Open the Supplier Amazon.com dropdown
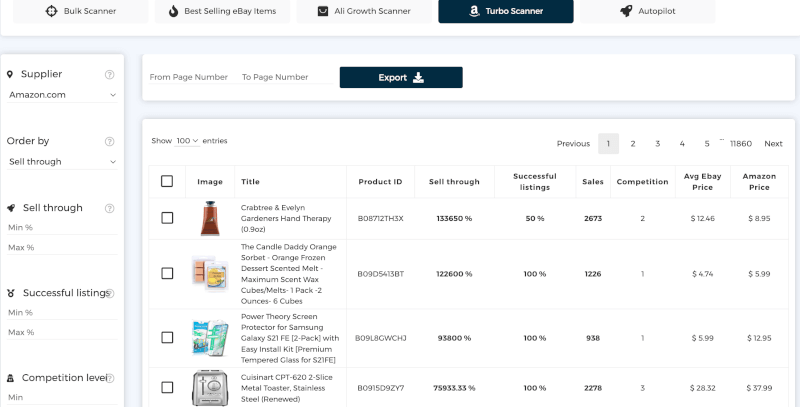Image resolution: width=800 pixels, height=407 pixels. click(62, 95)
